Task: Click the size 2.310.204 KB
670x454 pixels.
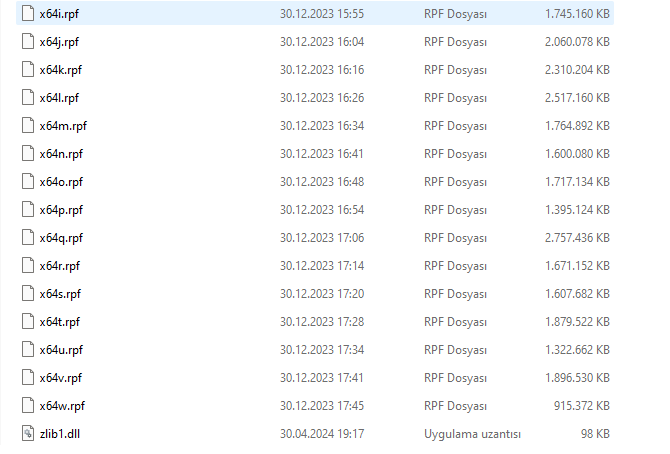Action: click(577, 70)
